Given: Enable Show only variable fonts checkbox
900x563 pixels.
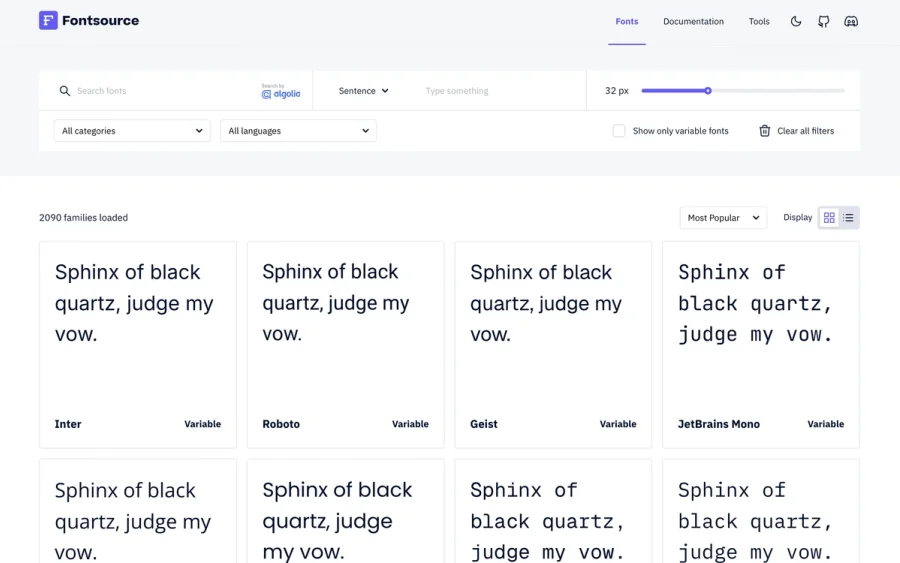Looking at the screenshot, I should (x=619, y=131).
